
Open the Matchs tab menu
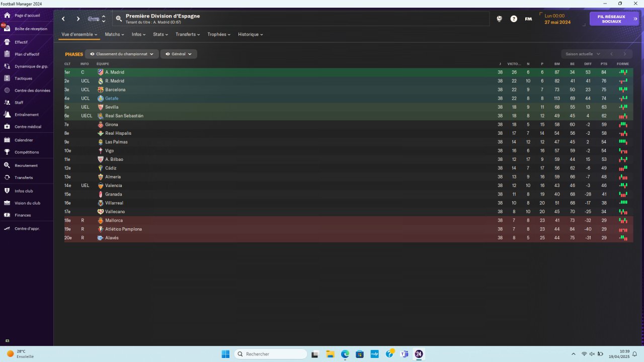coord(114,35)
